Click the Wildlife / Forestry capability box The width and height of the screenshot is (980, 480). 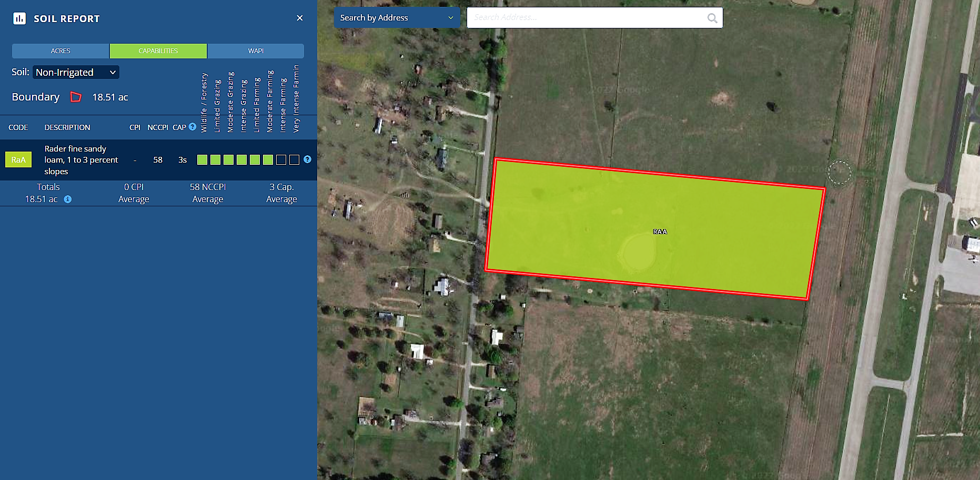pos(202,159)
